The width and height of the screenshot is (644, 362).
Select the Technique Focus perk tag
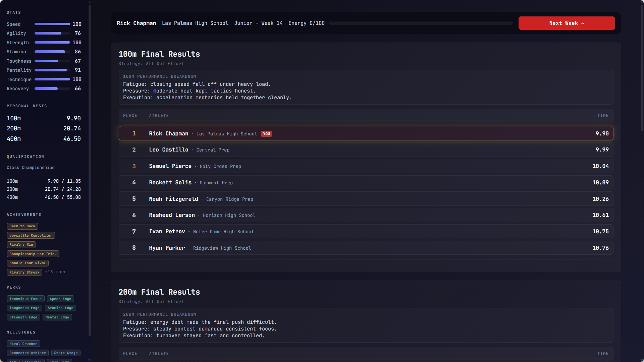click(x=25, y=299)
